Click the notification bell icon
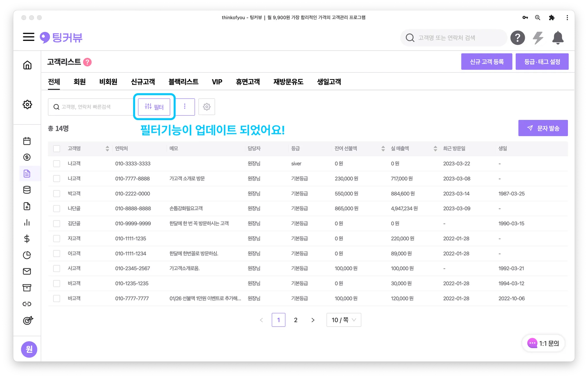The height and width of the screenshot is (378, 588). (558, 38)
